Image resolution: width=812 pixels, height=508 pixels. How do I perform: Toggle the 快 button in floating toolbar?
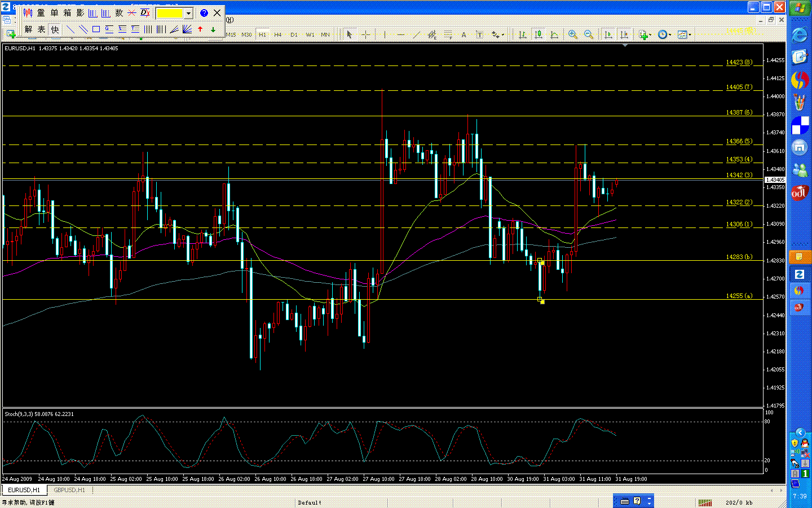click(55, 29)
